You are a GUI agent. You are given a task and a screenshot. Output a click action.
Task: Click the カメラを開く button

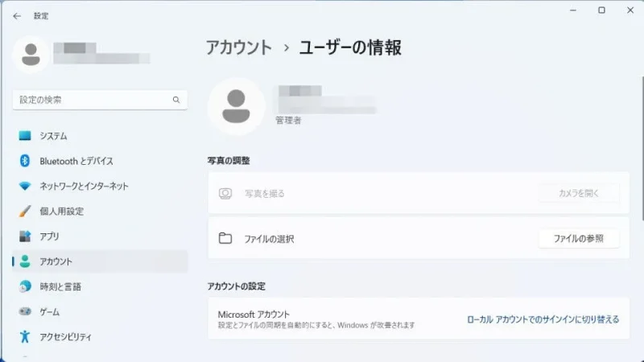click(579, 193)
